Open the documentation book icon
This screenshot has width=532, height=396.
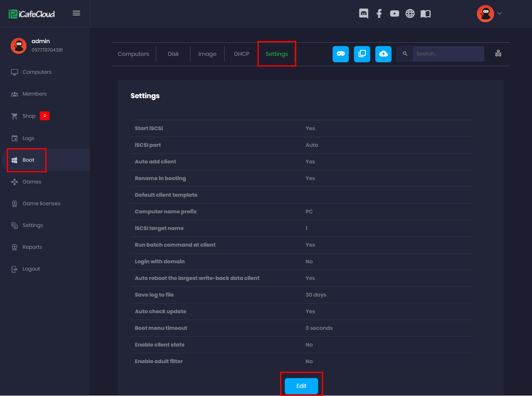pos(426,14)
